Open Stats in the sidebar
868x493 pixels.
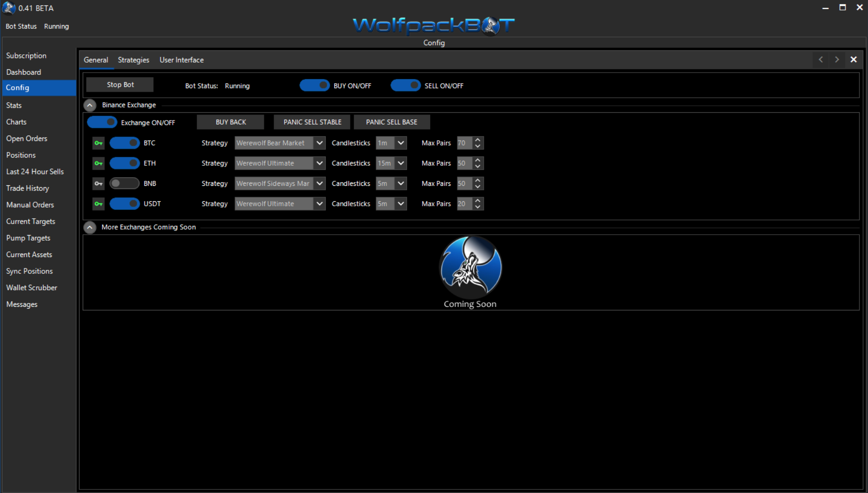14,105
